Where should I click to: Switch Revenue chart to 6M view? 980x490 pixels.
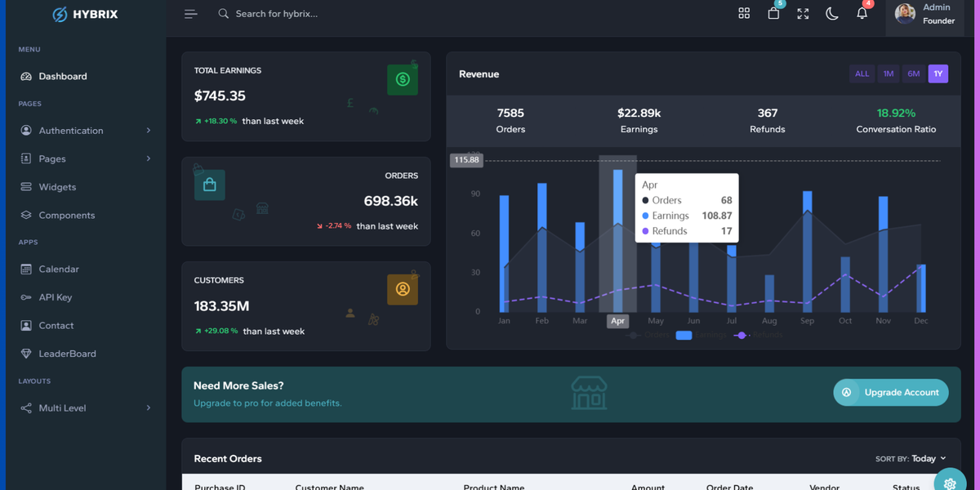click(x=913, y=73)
